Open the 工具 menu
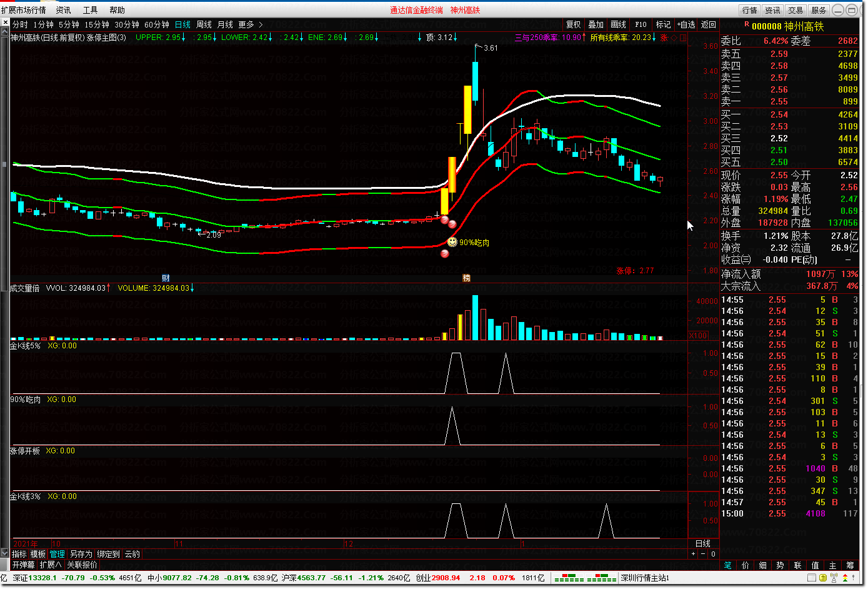The image size is (868, 589). [90, 10]
